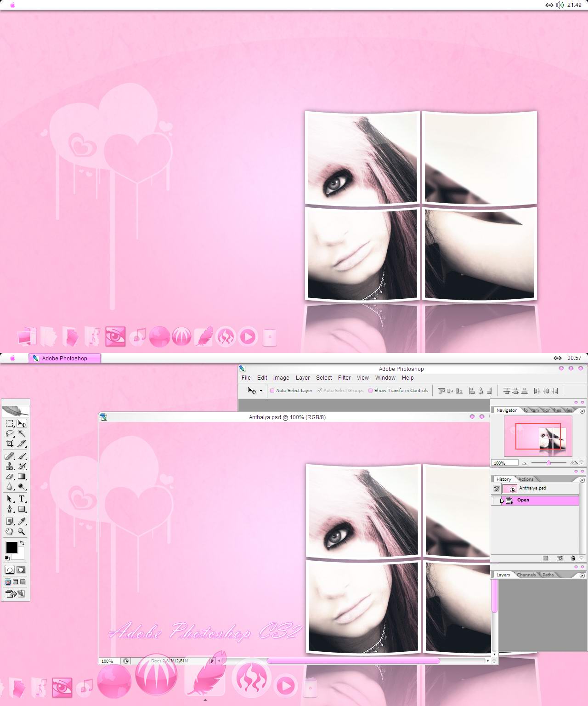Create new document from current history state
The width and height of the screenshot is (588, 706).
(x=545, y=558)
